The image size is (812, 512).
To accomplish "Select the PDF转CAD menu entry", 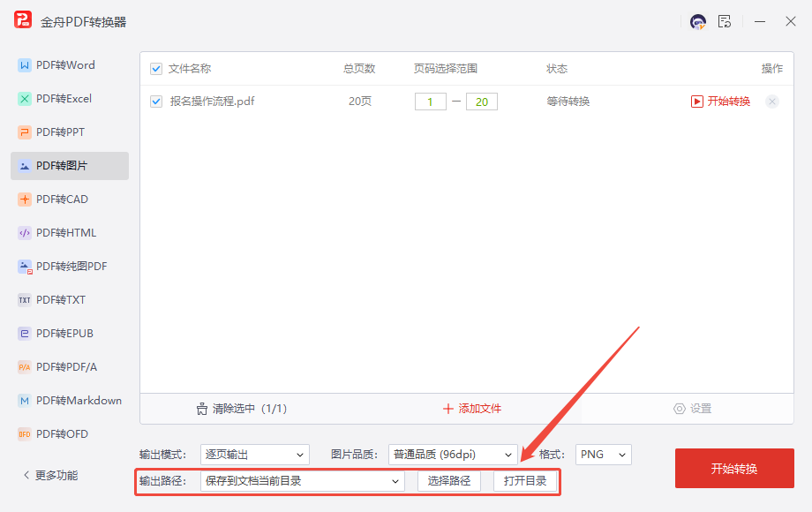I will [x=70, y=200].
